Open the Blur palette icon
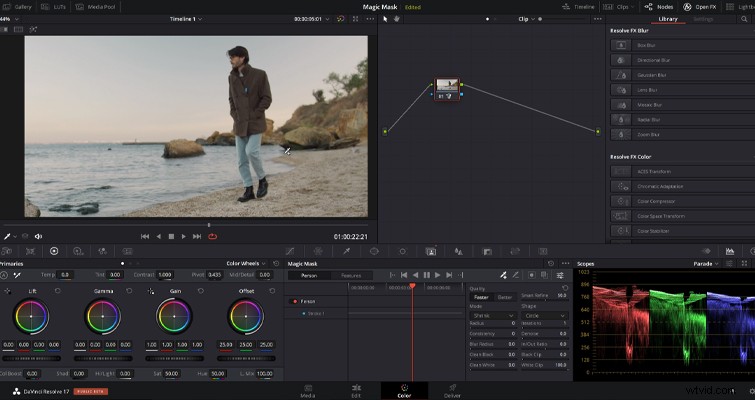 [459, 251]
